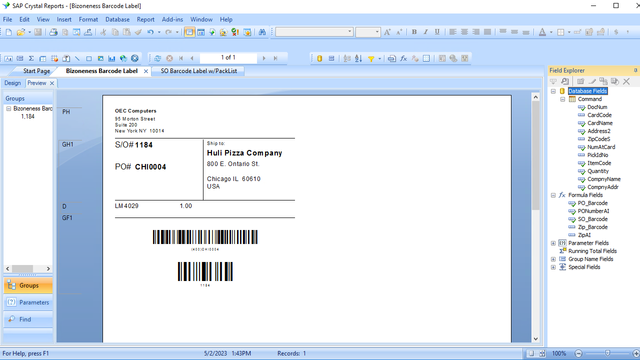640x360 pixels.
Task: Click the Decrease Font Size icon
Action: pyautogui.click(x=399, y=32)
